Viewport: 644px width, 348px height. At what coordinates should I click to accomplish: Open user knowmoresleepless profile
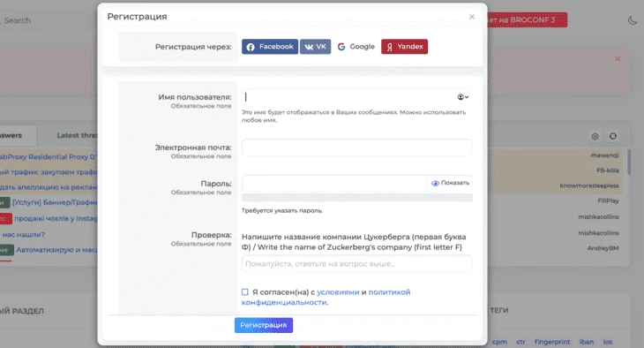click(x=589, y=185)
